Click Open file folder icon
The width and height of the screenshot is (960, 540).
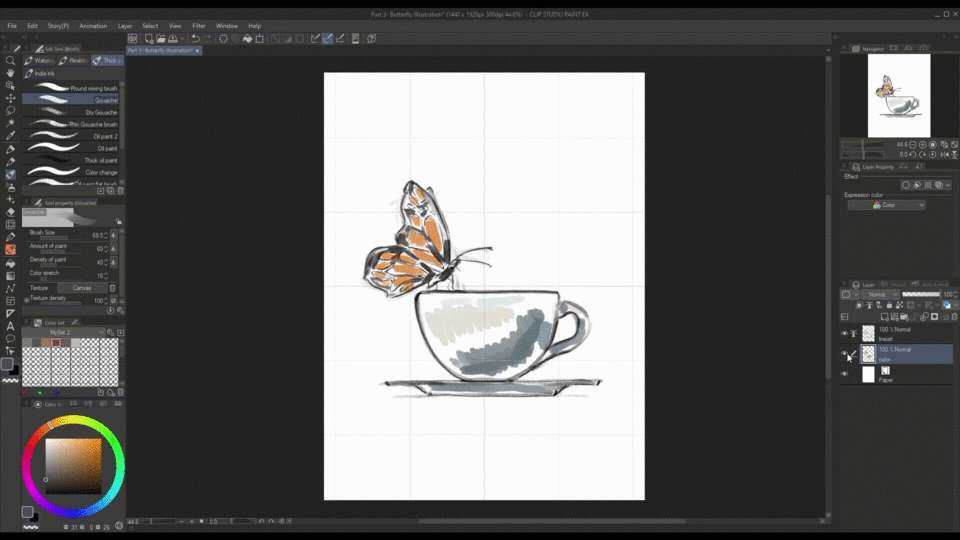pyautogui.click(x=160, y=39)
